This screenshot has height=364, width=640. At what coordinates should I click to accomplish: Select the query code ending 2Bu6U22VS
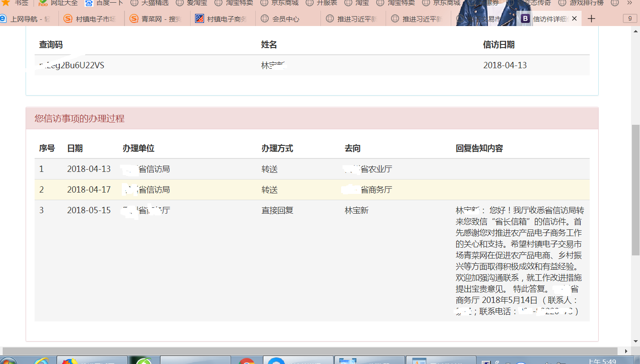coord(71,66)
